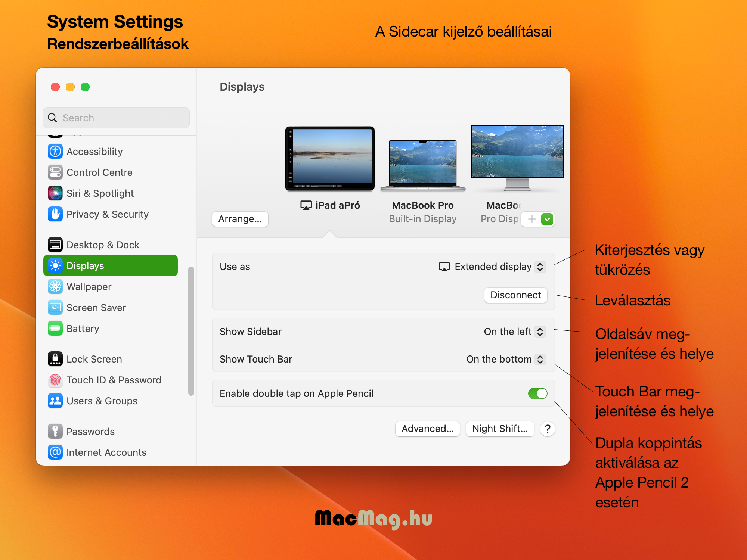
Task: Open the Wallpaper settings pane
Action: tap(111, 287)
